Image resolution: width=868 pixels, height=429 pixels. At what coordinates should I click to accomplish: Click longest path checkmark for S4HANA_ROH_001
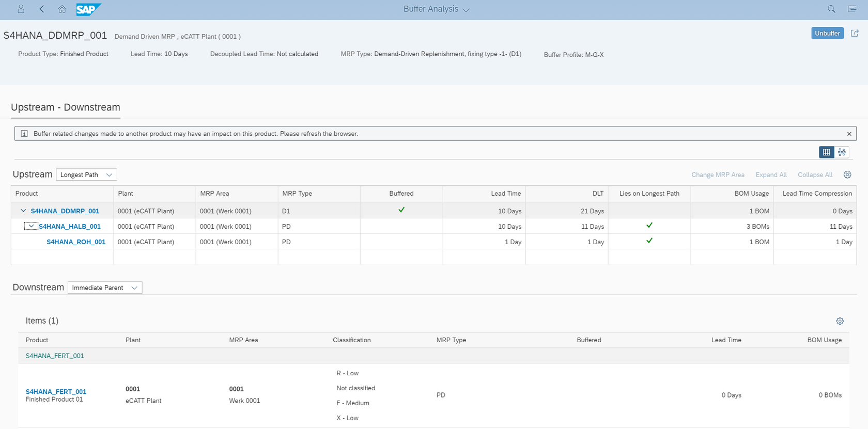pyautogui.click(x=649, y=241)
